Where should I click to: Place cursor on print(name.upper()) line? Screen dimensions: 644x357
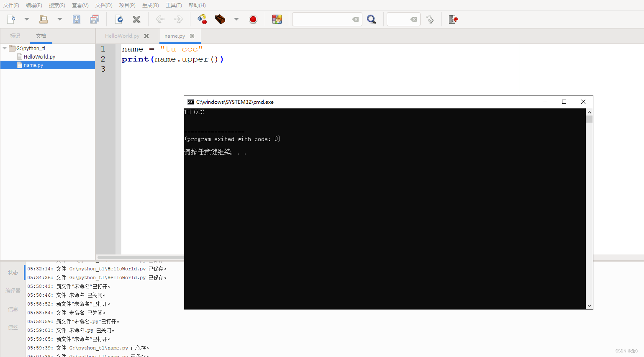pyautogui.click(x=172, y=59)
